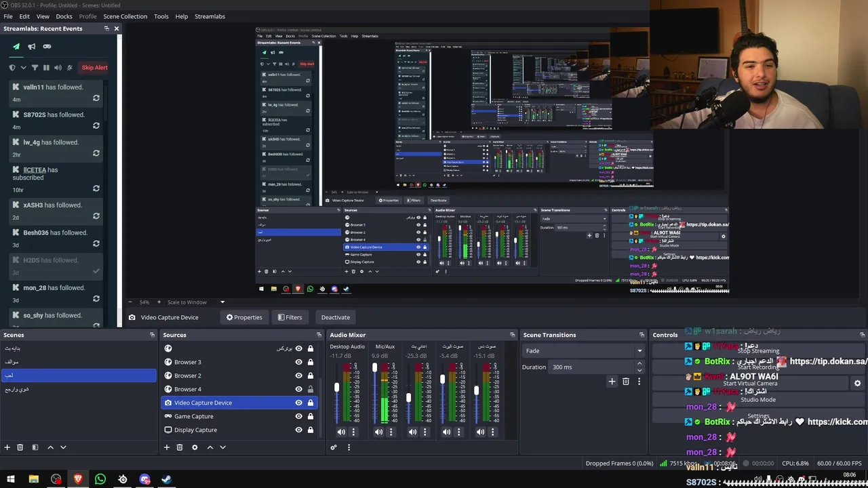Pop out the Audio Mixer dock

coord(512,335)
